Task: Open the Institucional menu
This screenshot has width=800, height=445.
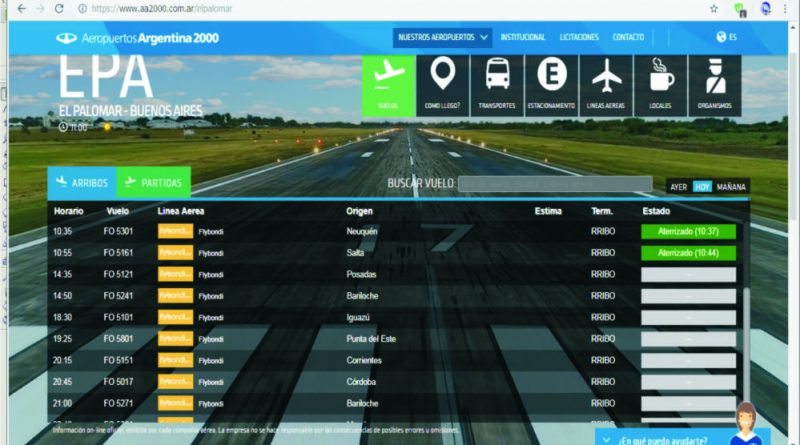Action: [523, 37]
